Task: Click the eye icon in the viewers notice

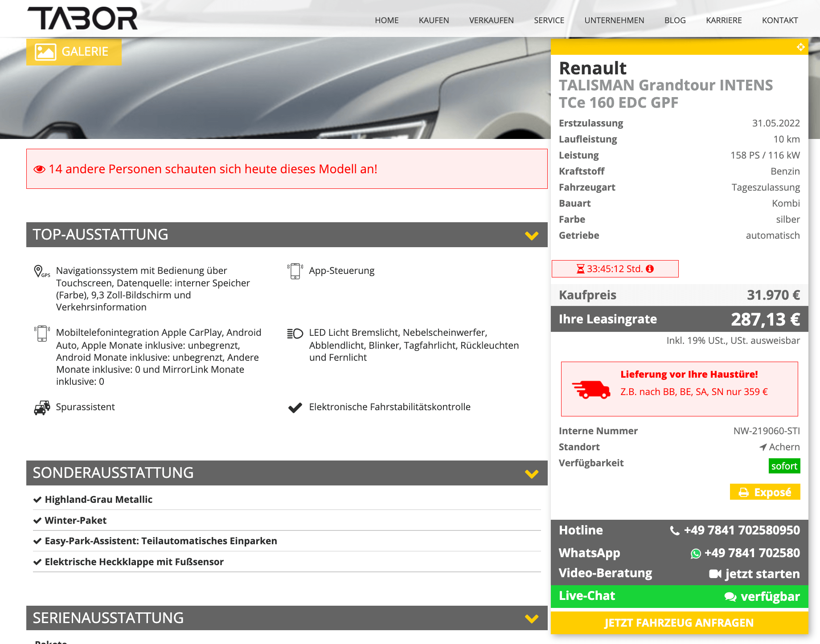Action: click(x=39, y=169)
